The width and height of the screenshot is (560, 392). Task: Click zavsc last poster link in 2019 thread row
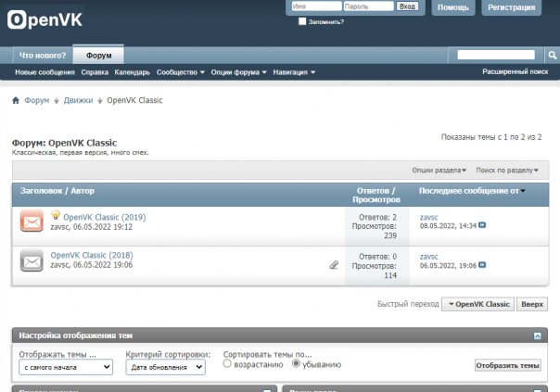pos(428,217)
